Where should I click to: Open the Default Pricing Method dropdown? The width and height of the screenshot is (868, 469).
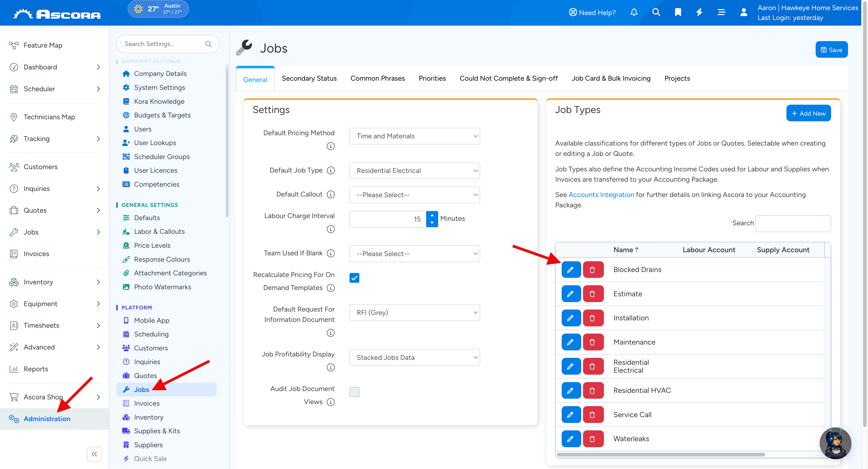pos(414,136)
